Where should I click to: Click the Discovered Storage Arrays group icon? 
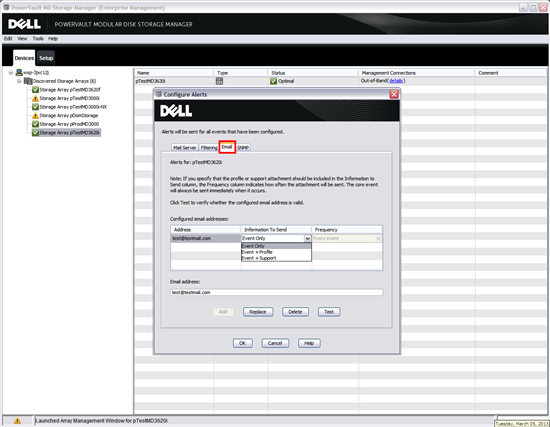pos(28,81)
